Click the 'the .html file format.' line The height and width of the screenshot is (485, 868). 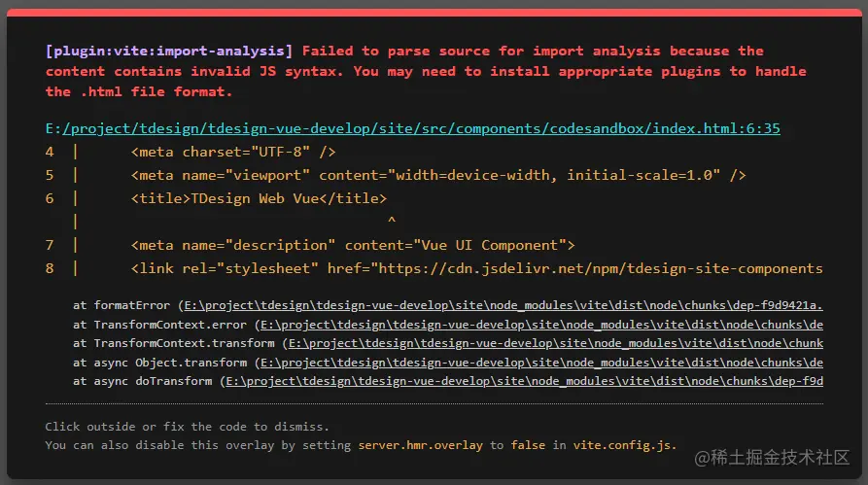click(138, 92)
